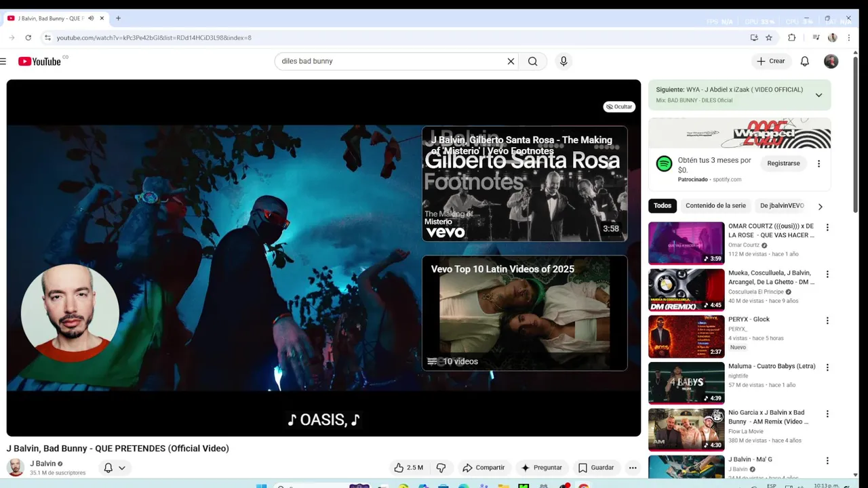Screen dimensions: 868x488
Task: Select the Todos filter chip
Action: (x=663, y=206)
